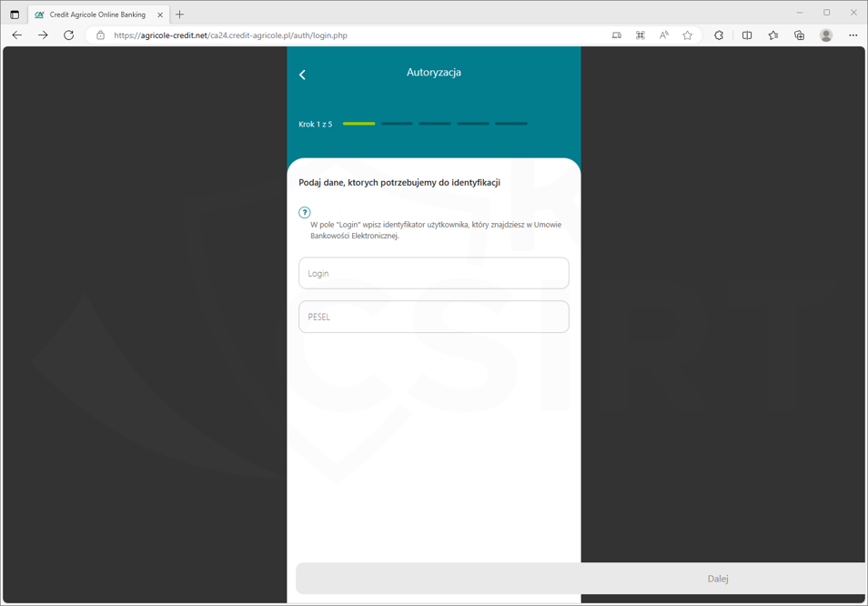Add this page to favorites with star
The width and height of the screenshot is (868, 606).
[x=688, y=35]
